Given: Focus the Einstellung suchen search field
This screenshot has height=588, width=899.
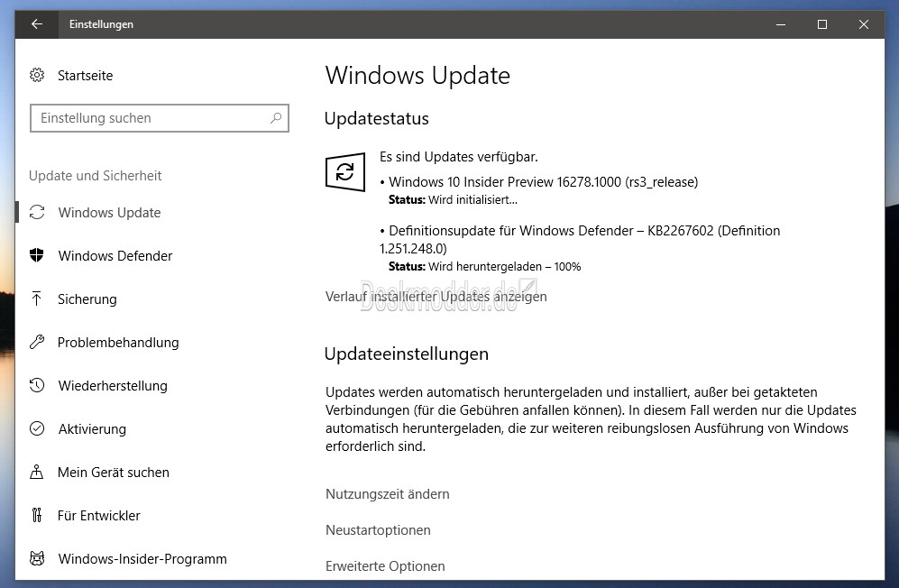Looking at the screenshot, I should [x=160, y=118].
